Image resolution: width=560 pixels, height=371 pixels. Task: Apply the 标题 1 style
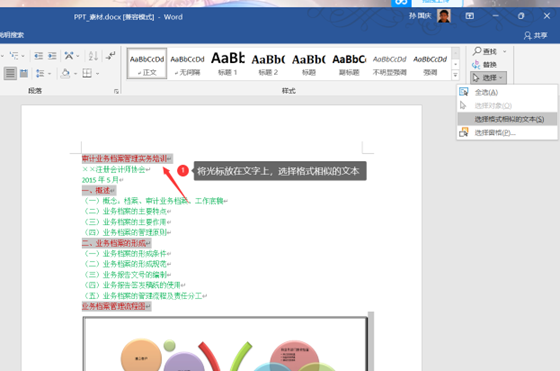[228, 64]
